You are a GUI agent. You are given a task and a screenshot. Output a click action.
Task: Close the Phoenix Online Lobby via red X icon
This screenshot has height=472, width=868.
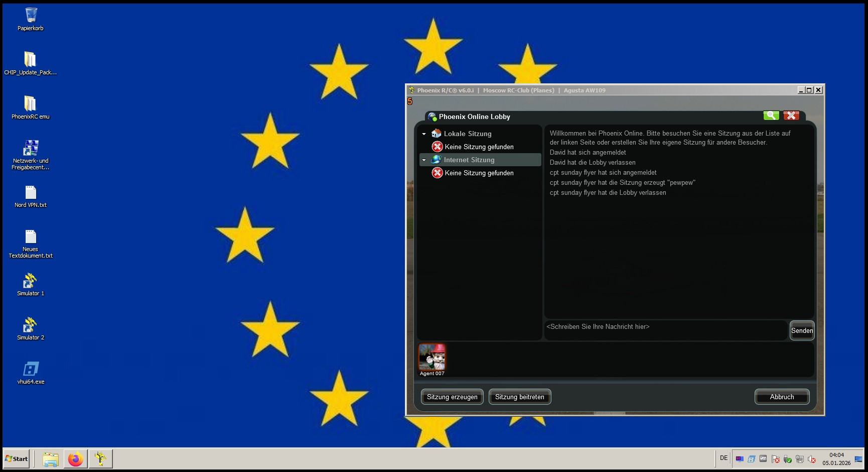click(x=791, y=115)
